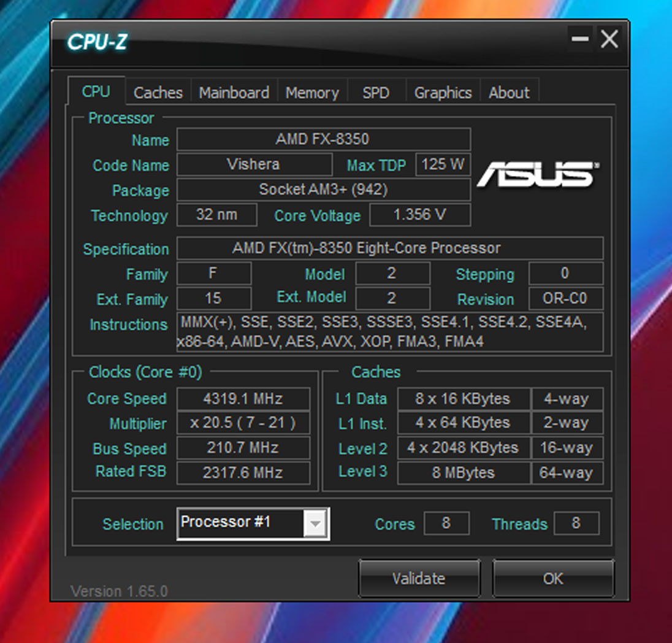Click the 210.7 MHz bus speed value

coord(243,448)
